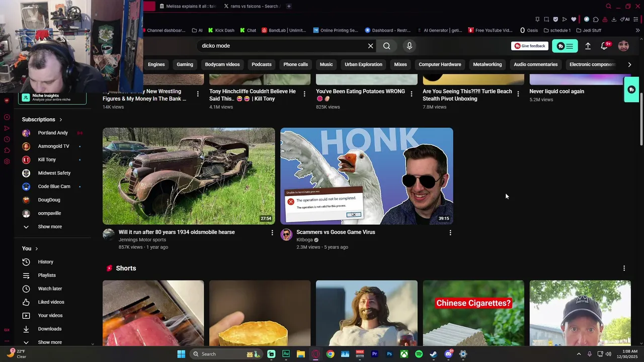Open the Kick Dash bookmark
The width and height of the screenshot is (644, 362).
221,30
